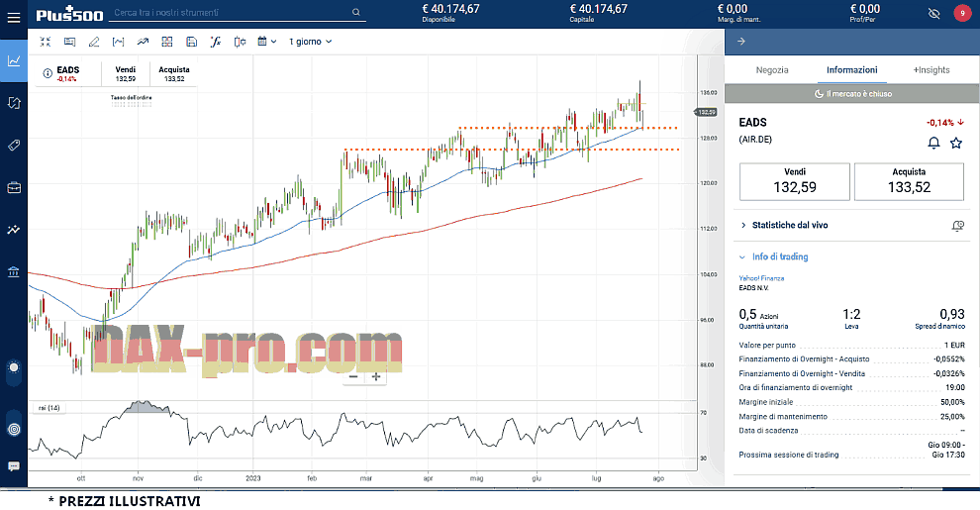The image size is (980, 510).
Task: Open the briefcase portfolio sidebar icon
Action: point(14,187)
